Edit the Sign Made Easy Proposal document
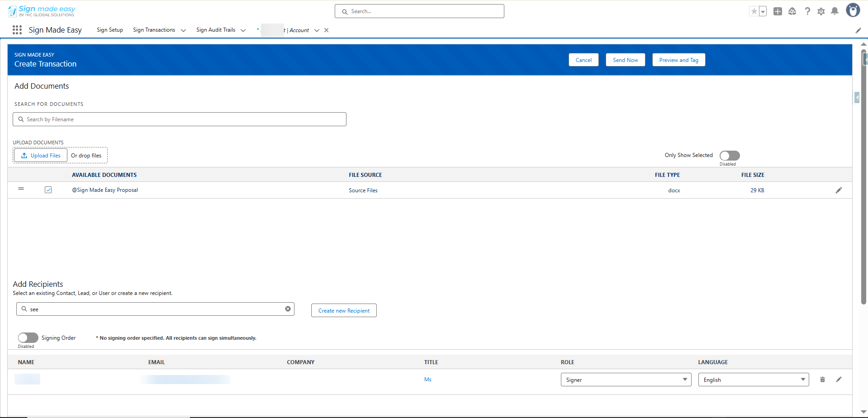The height and width of the screenshot is (418, 868). tap(839, 190)
